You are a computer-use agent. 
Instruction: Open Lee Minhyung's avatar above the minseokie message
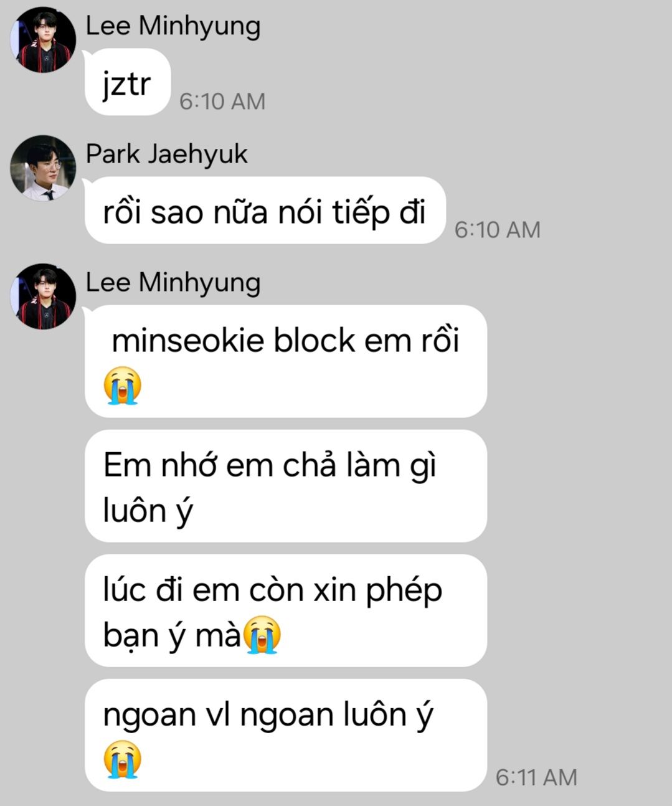pyautogui.click(x=42, y=296)
